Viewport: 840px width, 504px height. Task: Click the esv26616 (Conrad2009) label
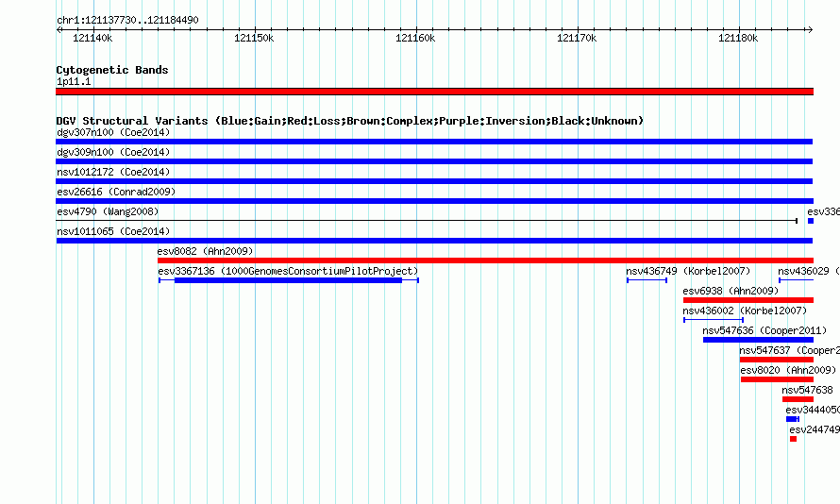[x=116, y=192]
